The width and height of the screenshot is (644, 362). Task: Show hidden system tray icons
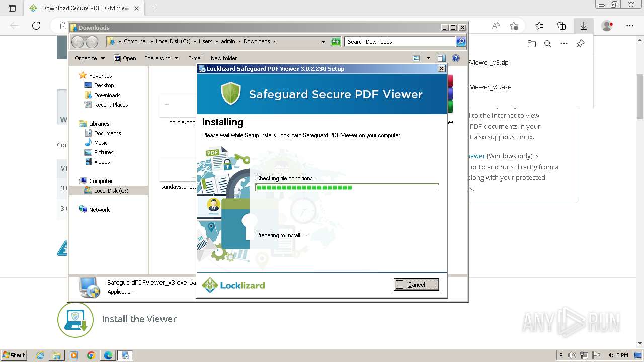pyautogui.click(x=561, y=355)
